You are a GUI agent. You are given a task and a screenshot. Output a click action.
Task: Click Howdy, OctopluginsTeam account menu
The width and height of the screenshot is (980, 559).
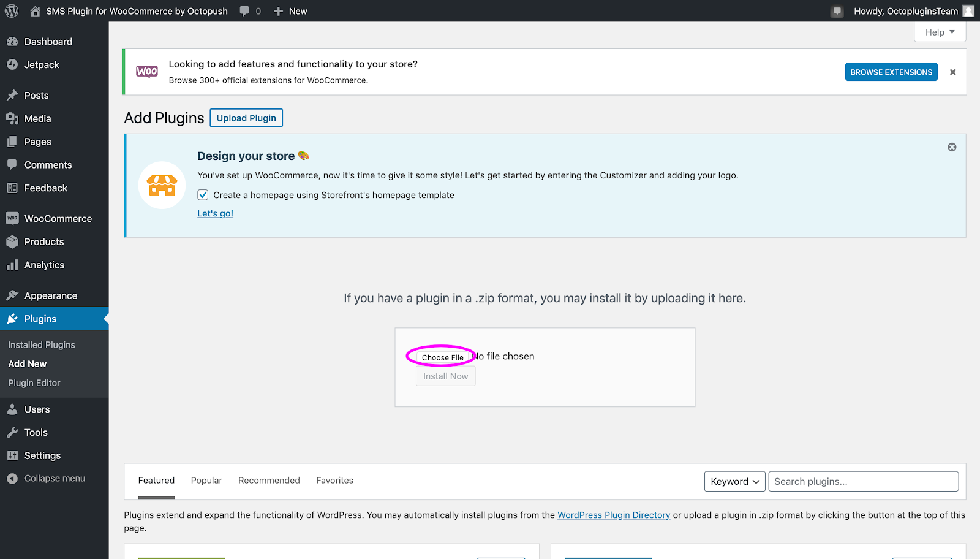tap(906, 11)
